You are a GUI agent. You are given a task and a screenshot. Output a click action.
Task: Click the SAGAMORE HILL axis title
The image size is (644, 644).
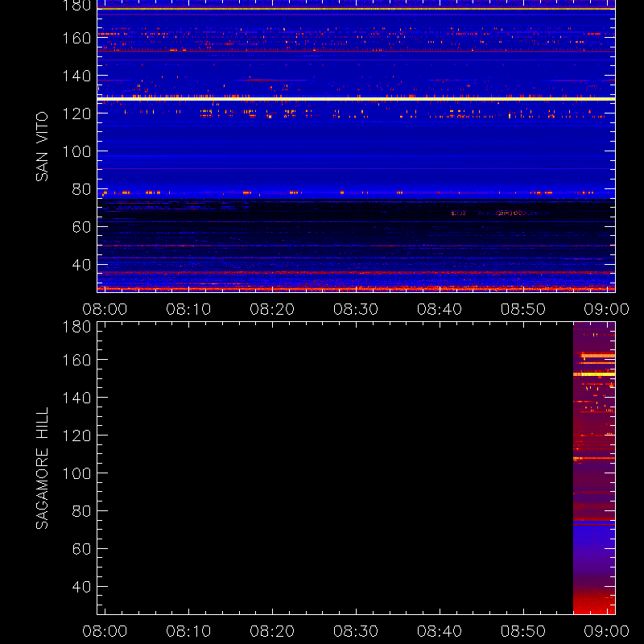[x=42, y=469]
